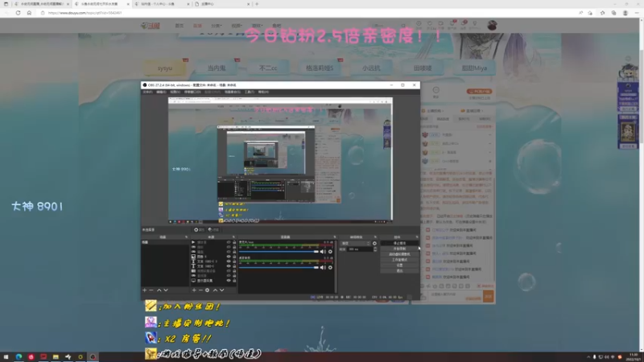
Task: Open 桌面音频 audio settings gear
Action: click(330, 268)
